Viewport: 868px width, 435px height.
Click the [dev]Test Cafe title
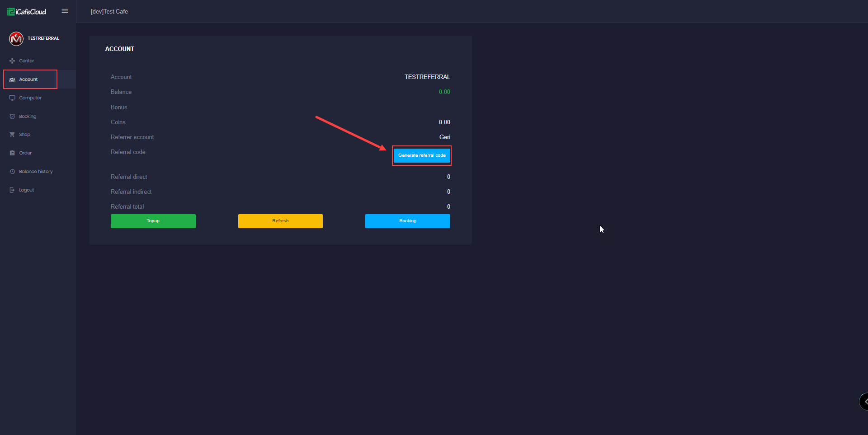tap(109, 12)
